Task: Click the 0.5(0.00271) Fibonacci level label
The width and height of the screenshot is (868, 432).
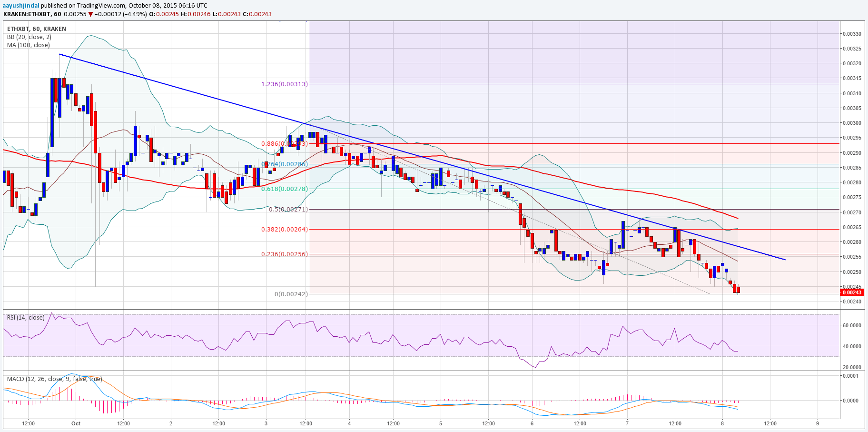Action: pyautogui.click(x=288, y=210)
